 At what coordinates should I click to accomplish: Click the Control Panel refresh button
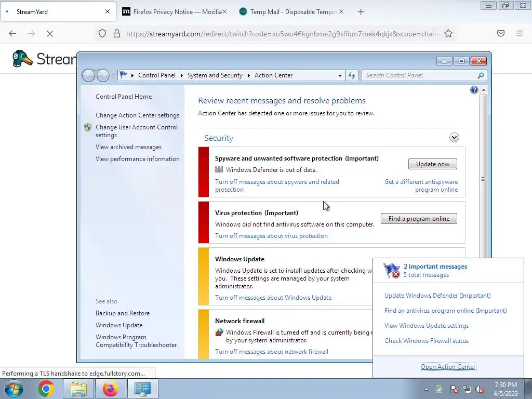(x=352, y=75)
